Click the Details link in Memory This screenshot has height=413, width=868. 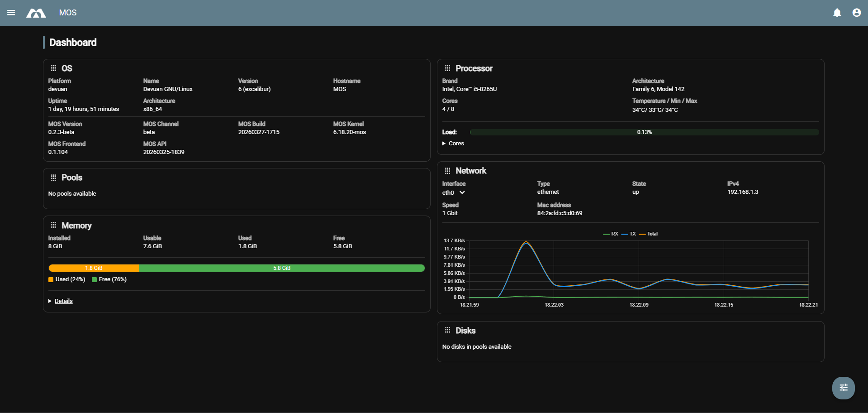63,301
